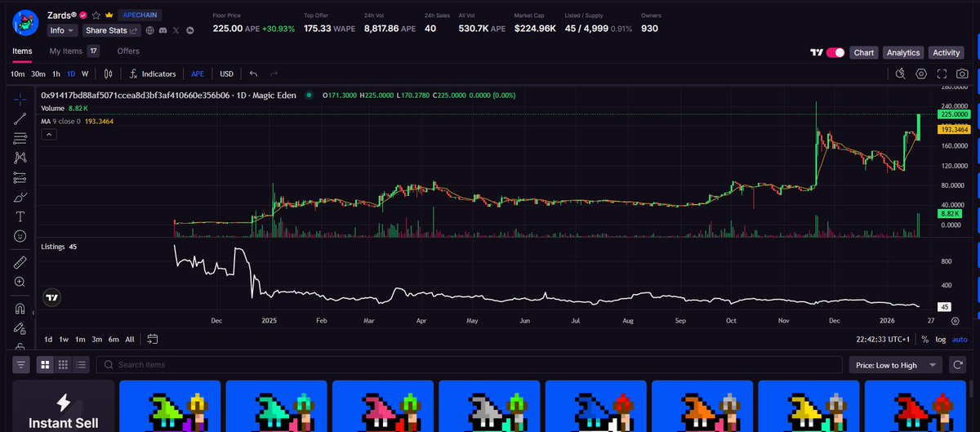Image resolution: width=980 pixels, height=432 pixels.
Task: Open the emoji/icons sticker tool
Action: (x=20, y=236)
